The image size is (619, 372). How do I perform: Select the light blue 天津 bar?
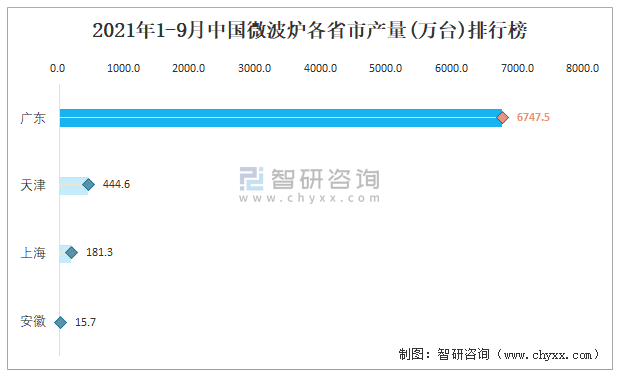[x=74, y=186]
